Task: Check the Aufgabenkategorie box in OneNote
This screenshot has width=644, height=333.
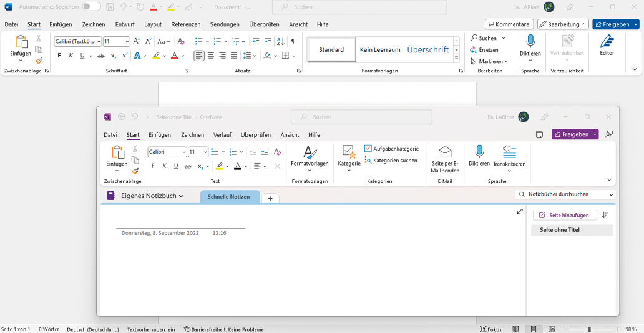Action: [x=368, y=149]
